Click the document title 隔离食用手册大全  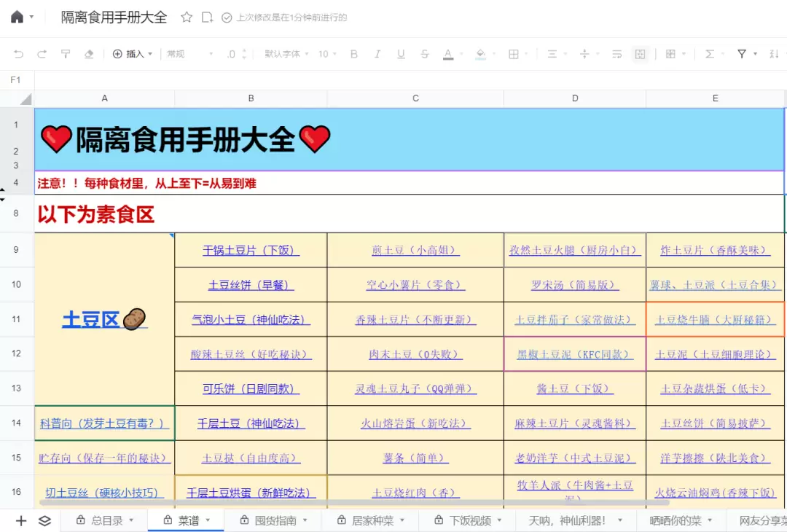(x=114, y=17)
